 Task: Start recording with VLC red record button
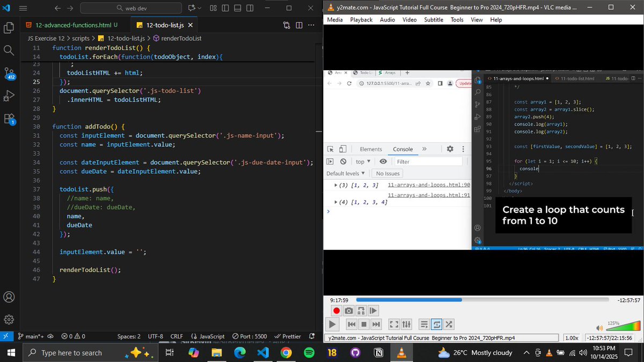(336, 311)
